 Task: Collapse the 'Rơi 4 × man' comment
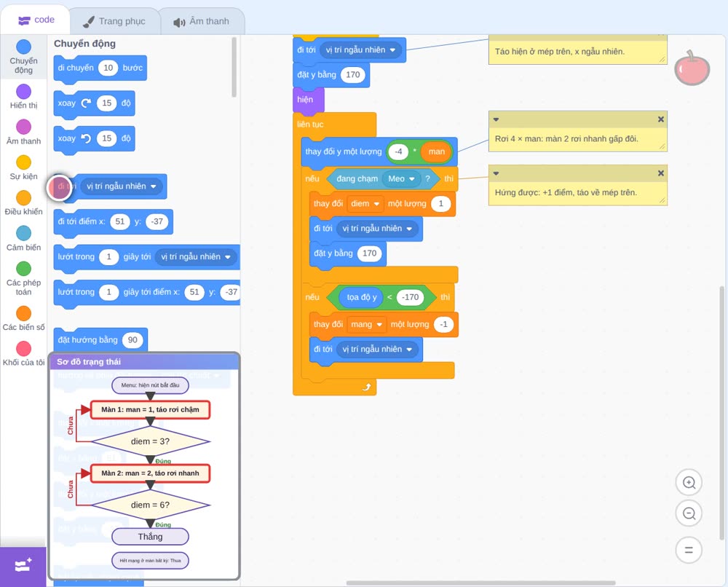tap(496, 119)
